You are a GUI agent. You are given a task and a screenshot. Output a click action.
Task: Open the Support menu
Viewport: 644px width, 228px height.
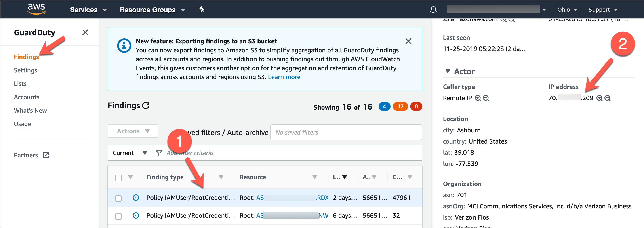[603, 10]
